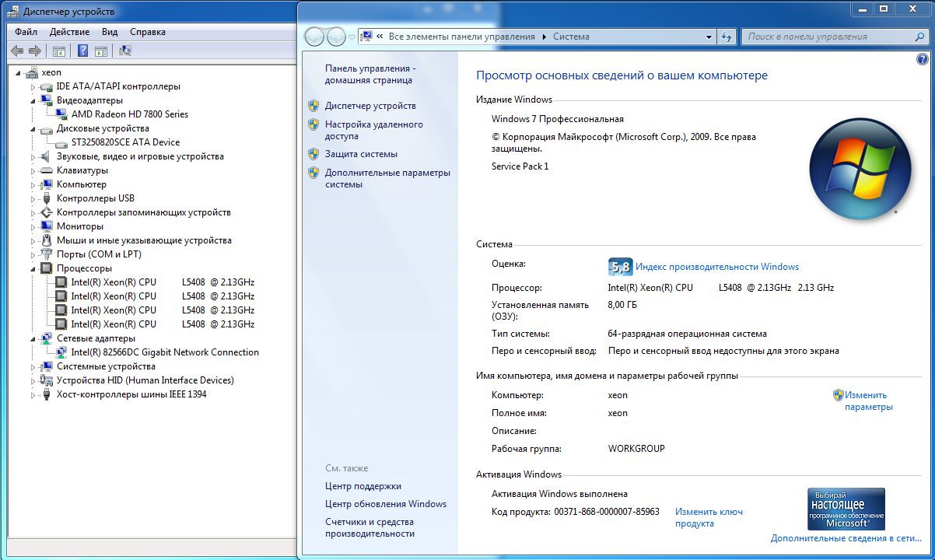Select the last Xeon L5408 processor row
The height and width of the screenshot is (560, 935).
pyautogui.click(x=163, y=324)
